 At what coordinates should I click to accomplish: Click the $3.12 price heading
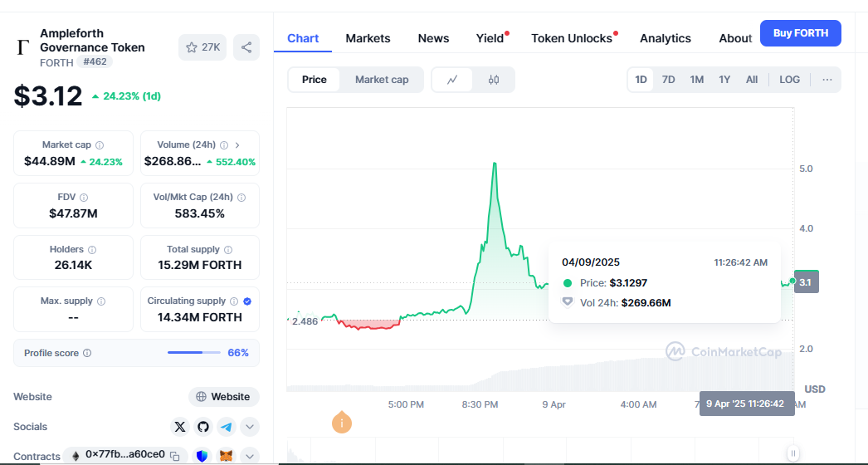coord(48,95)
